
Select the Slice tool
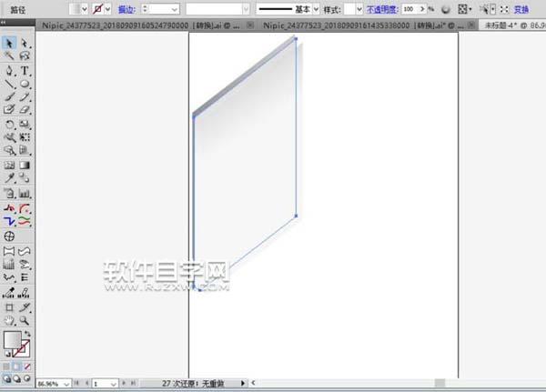tap(25, 307)
